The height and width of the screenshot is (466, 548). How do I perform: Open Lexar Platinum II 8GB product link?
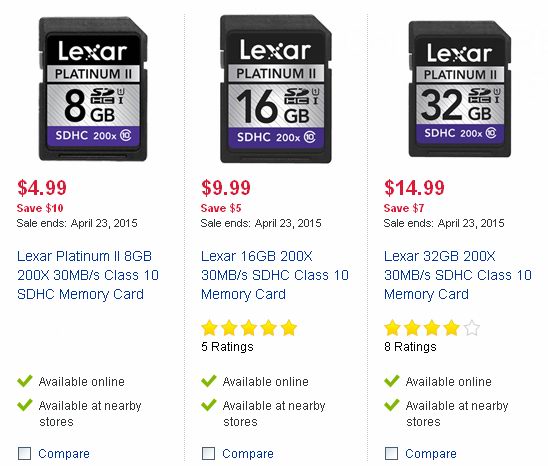coord(88,275)
